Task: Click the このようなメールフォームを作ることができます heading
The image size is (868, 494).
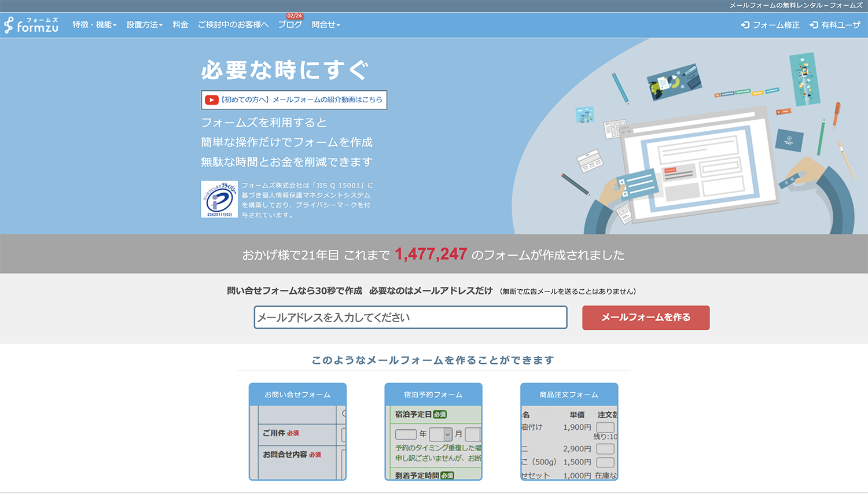Action: pos(433,360)
